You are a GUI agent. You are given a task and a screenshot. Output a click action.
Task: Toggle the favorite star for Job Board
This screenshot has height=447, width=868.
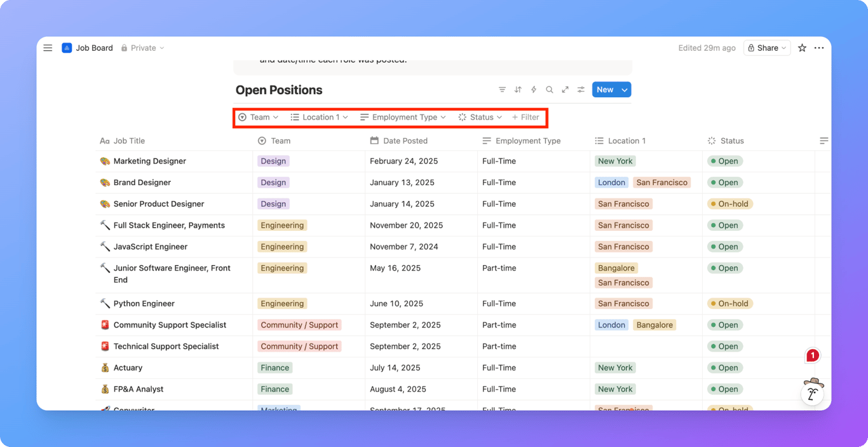801,48
